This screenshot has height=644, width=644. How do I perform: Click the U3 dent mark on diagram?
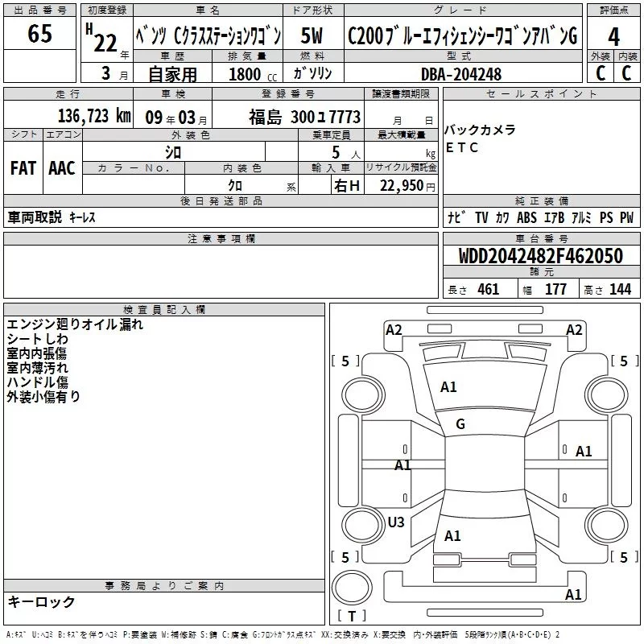396,522
